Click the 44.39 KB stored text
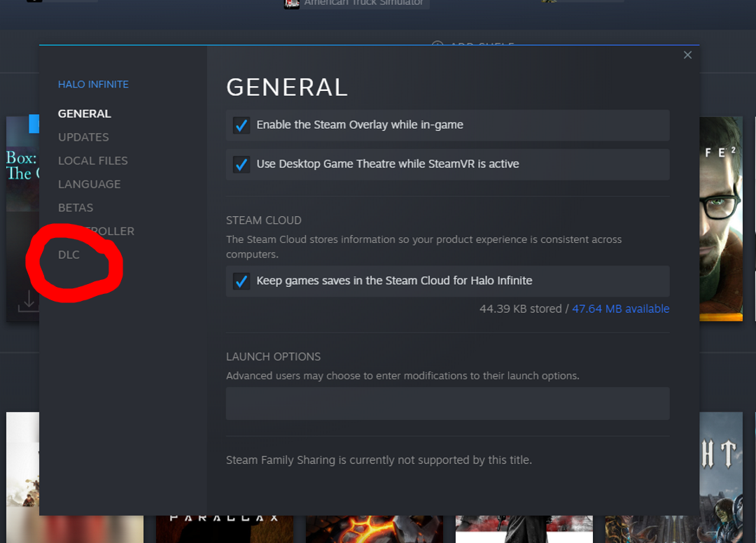 (520, 309)
